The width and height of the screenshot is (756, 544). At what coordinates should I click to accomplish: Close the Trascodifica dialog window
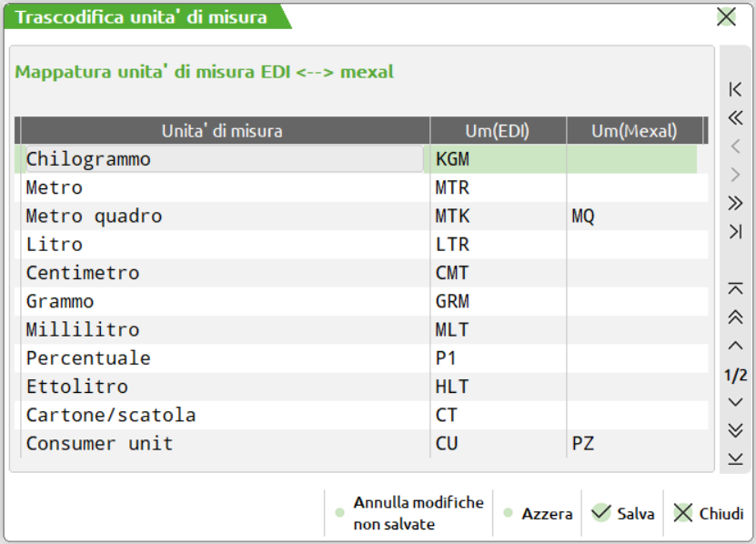(726, 16)
